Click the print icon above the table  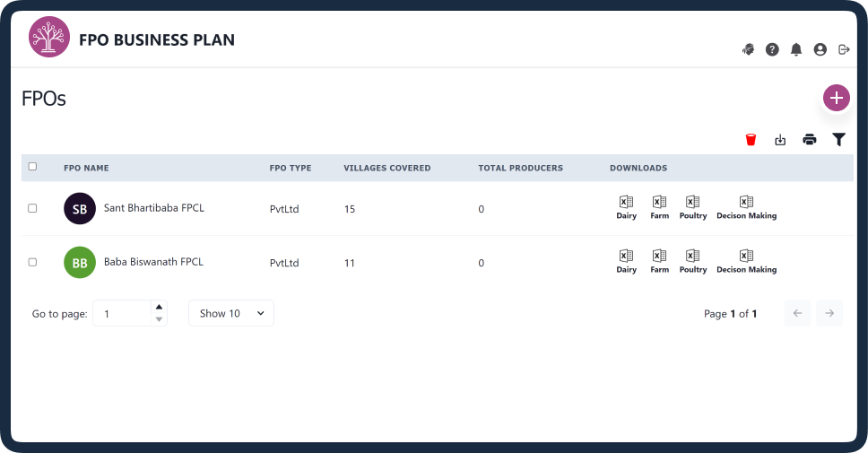[810, 140]
